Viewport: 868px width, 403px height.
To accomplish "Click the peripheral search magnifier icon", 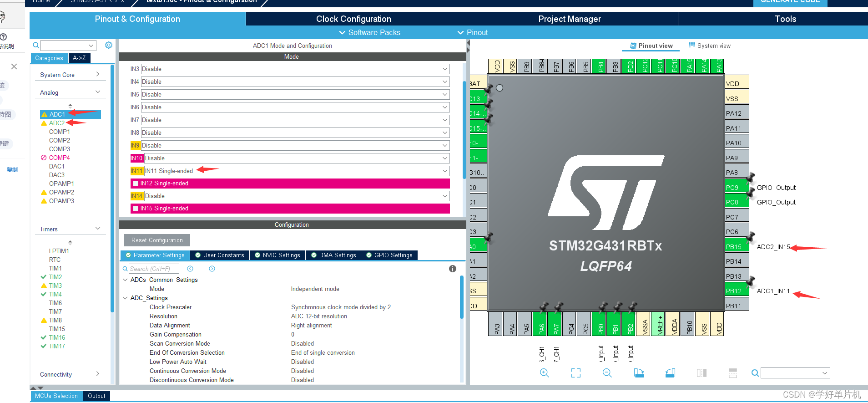I will pos(36,45).
